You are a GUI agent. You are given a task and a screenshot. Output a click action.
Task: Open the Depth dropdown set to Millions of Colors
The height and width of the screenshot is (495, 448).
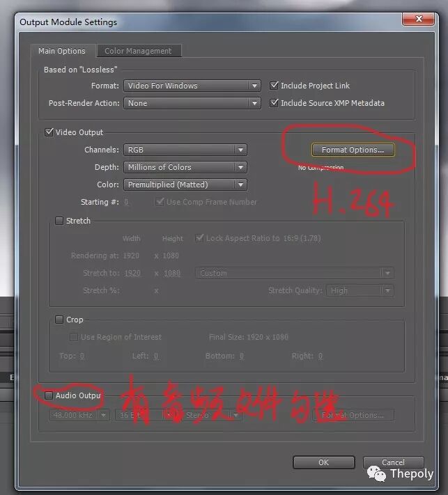tap(185, 167)
